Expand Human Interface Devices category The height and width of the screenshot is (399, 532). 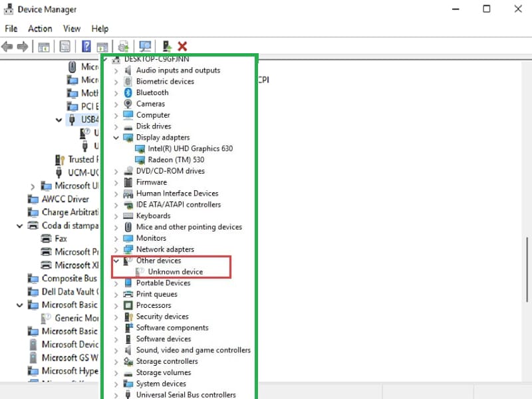pyautogui.click(x=116, y=194)
